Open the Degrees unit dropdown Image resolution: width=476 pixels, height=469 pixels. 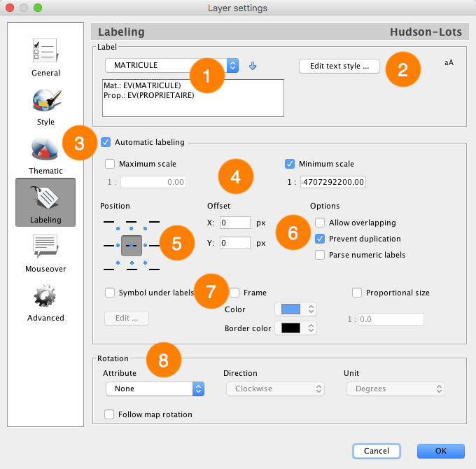coord(396,389)
